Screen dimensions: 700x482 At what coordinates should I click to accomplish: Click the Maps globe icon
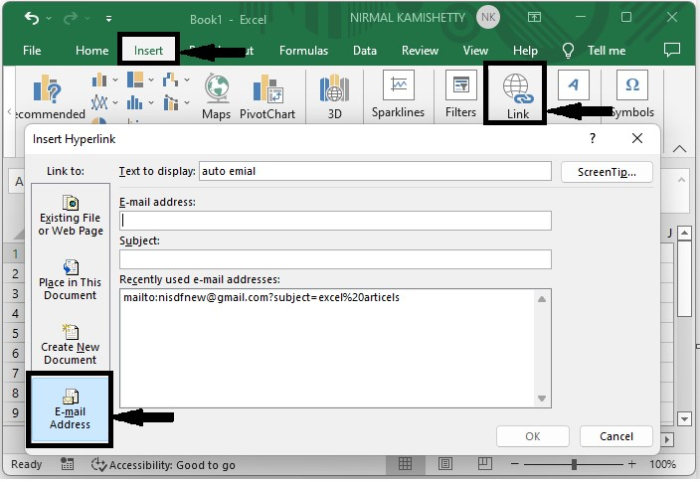click(x=217, y=88)
